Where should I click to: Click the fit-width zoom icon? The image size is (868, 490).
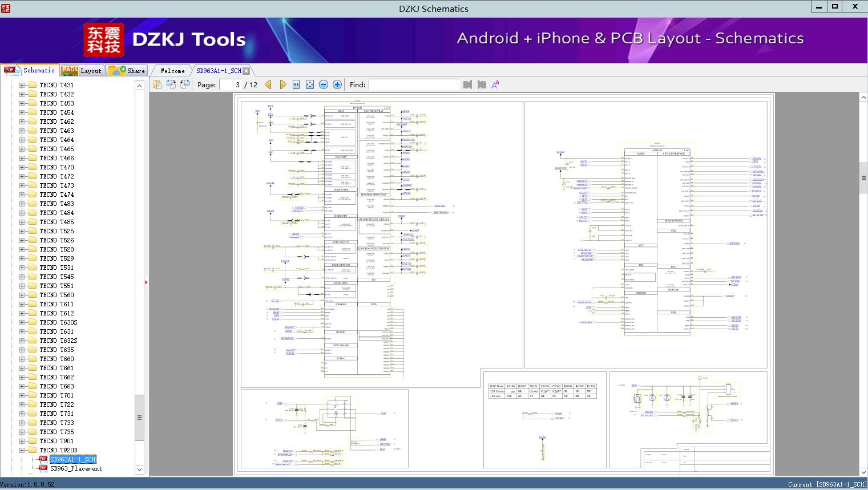296,84
